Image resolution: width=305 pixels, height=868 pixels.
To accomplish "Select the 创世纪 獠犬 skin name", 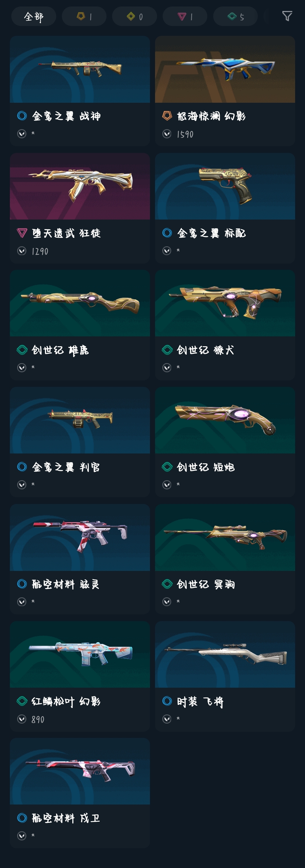I will point(206,350).
